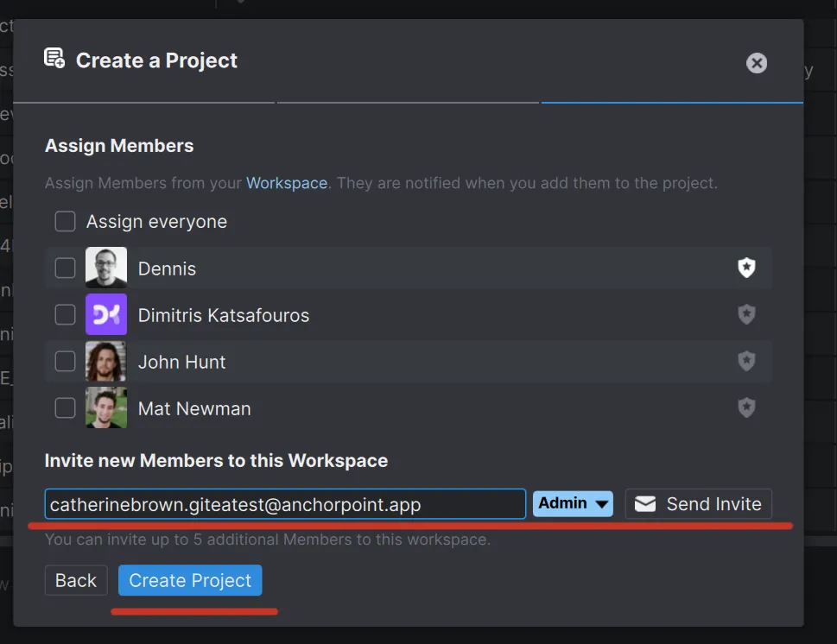Click the shield icon beside Mat Newman
Viewport: 837px width, 644px height.
746,407
